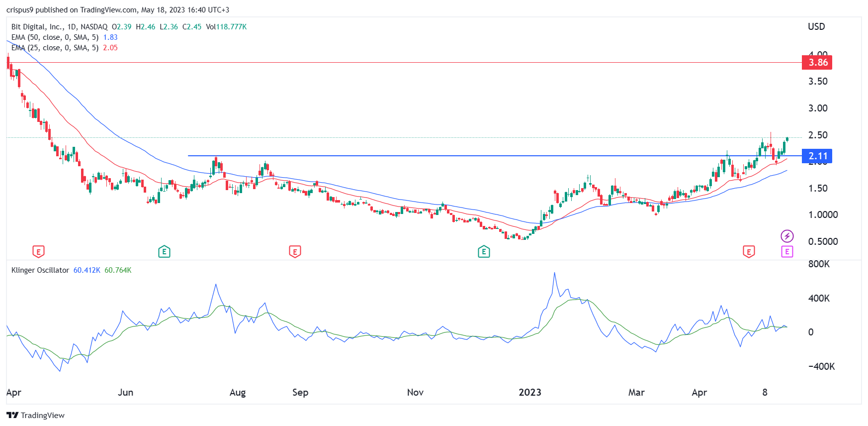Click the publication caption by crispus9
Image resolution: width=868 pixels, height=426 pixels.
click(x=118, y=10)
